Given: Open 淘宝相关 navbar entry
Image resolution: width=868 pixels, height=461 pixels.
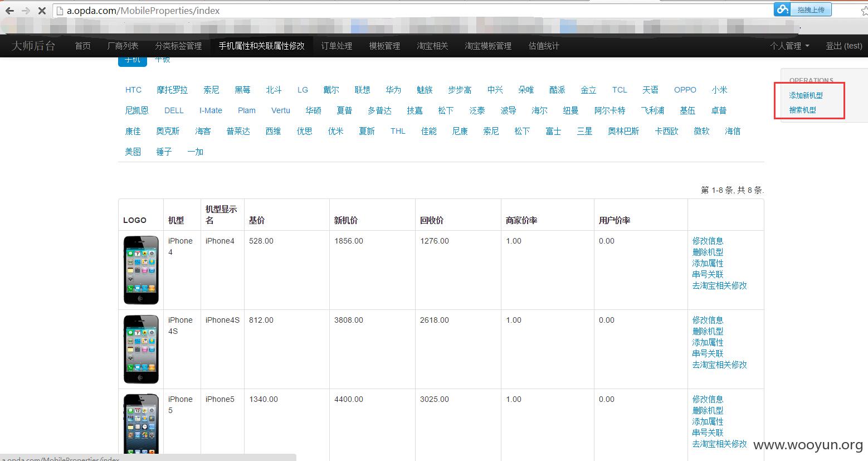Looking at the screenshot, I should [432, 46].
